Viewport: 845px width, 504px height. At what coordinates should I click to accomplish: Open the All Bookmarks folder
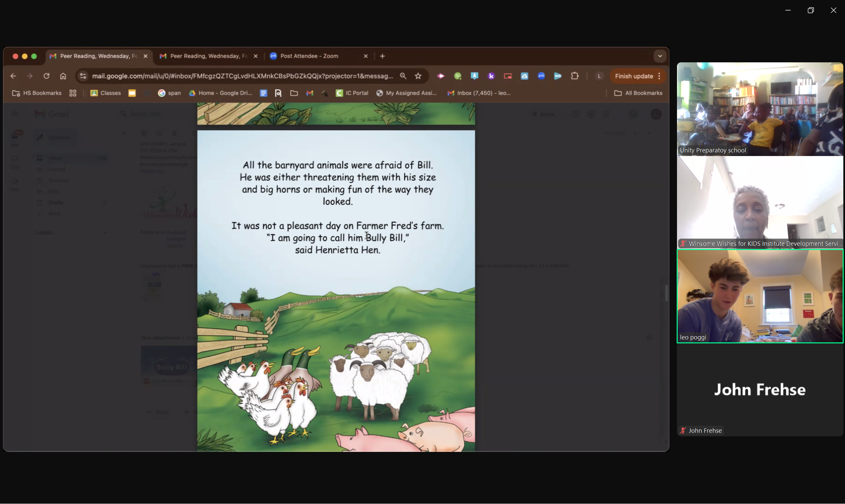638,93
